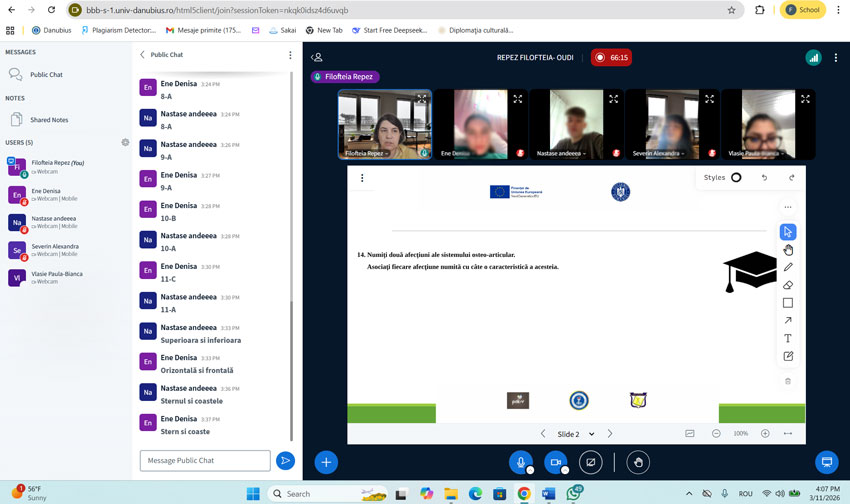The image size is (850, 504).
Task: Open Shared Notes
Action: point(49,120)
